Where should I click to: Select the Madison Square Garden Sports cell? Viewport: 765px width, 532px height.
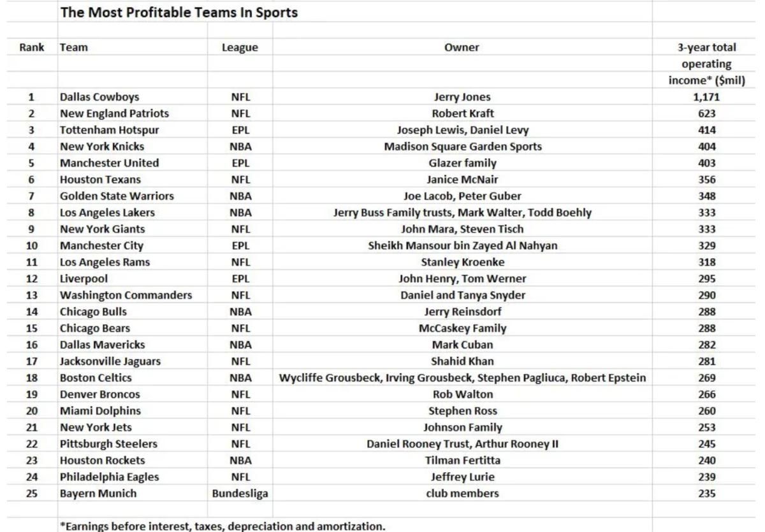pyautogui.click(x=463, y=147)
